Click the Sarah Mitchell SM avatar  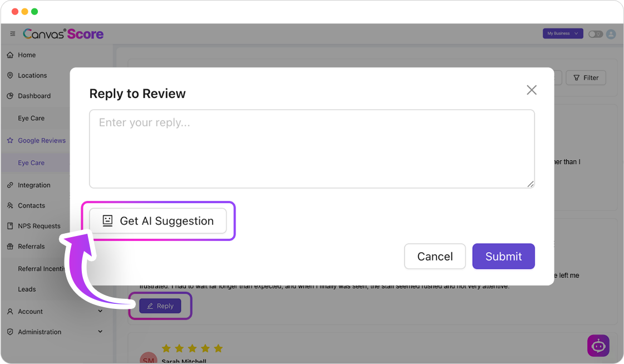(x=149, y=358)
